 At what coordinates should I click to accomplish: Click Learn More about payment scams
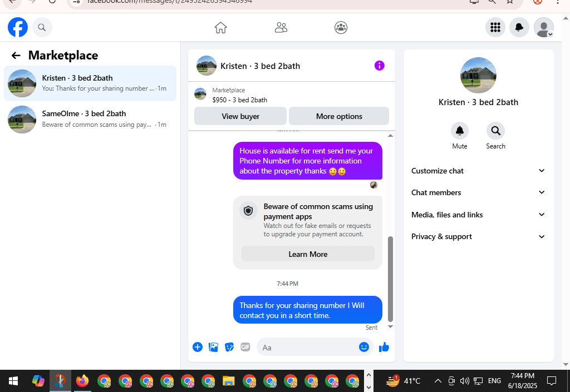308,254
